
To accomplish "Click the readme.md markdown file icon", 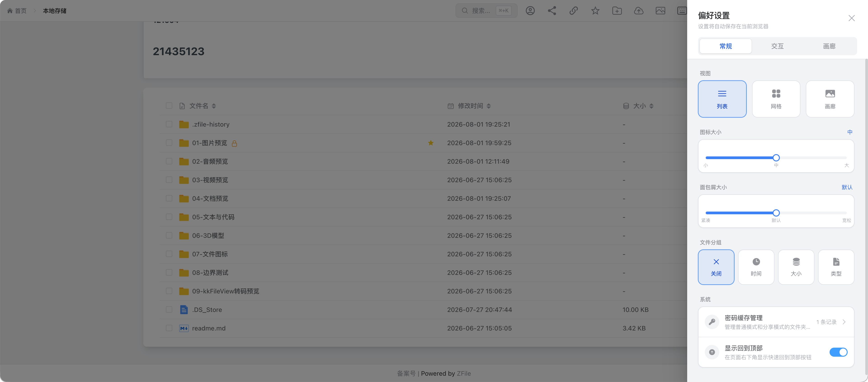I will point(184,328).
